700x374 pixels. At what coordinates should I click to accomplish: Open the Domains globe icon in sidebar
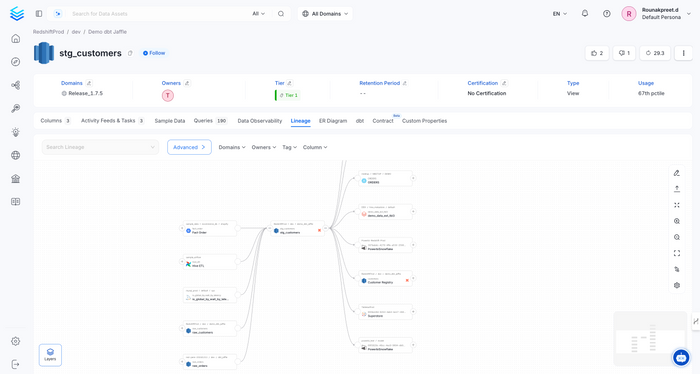click(x=16, y=155)
